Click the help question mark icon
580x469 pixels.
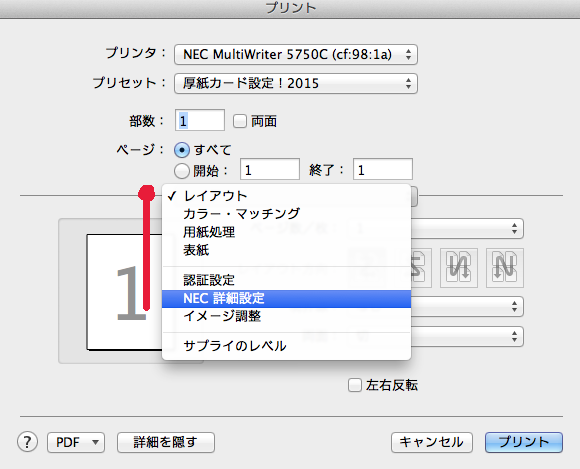[27, 442]
